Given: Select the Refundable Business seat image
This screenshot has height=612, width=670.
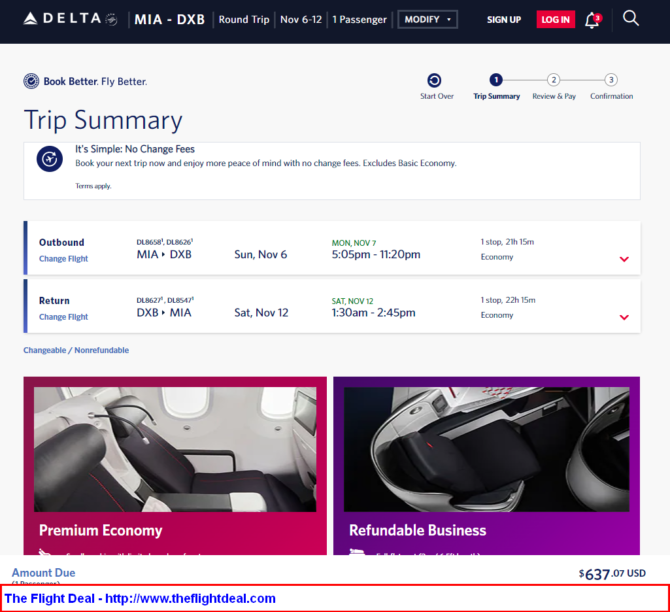Looking at the screenshot, I should (487, 450).
